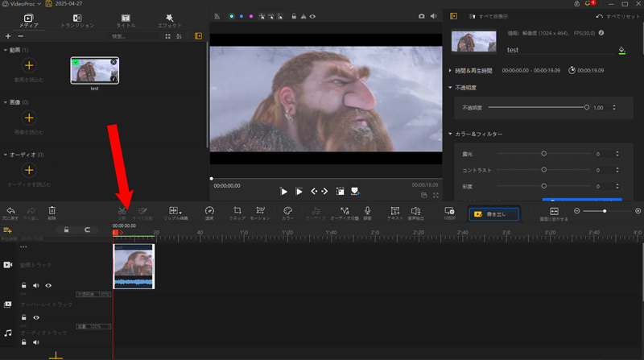The width and height of the screenshot is (644, 360).
Task: Collapse the 動画 (1) section
Action: point(6,50)
